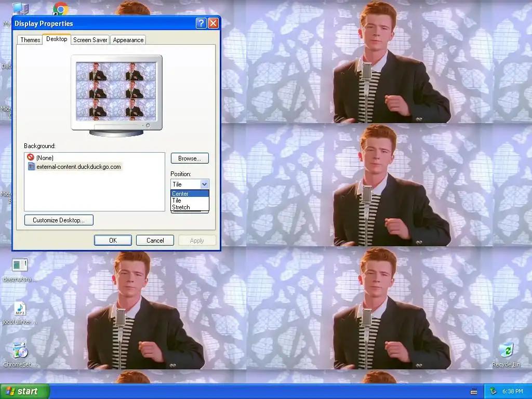Screen dimensions: 532x399
Task: Open the Recycle Bin icon
Action: coord(506,355)
